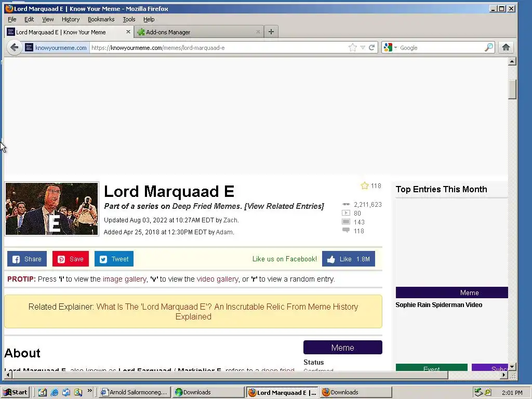The height and width of the screenshot is (399, 532).
Task: Open the Bookmarks menu
Action: click(101, 19)
